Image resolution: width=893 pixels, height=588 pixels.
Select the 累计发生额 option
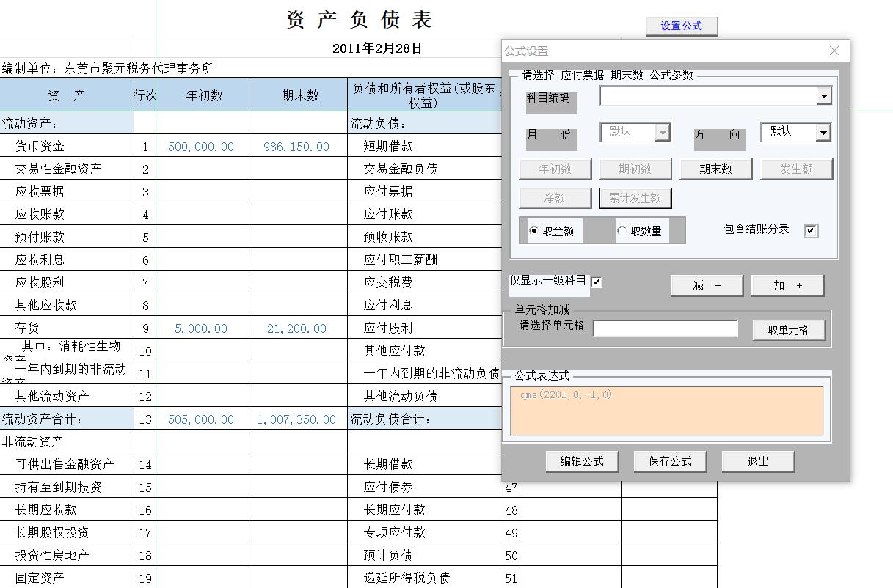pyautogui.click(x=635, y=198)
